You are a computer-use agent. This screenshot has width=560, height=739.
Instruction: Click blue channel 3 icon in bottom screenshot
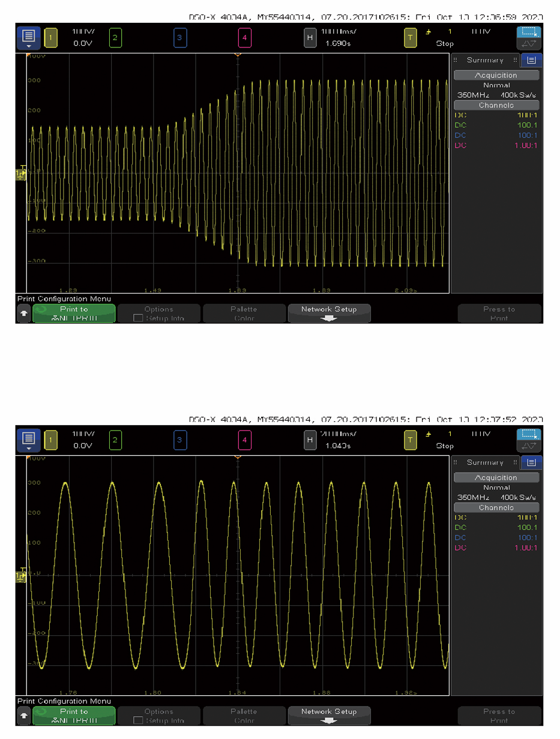pyautogui.click(x=180, y=441)
